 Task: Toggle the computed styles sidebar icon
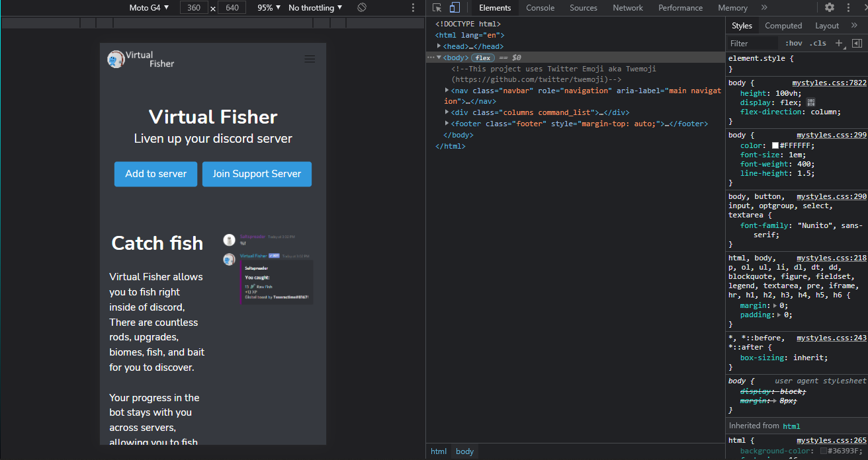point(857,43)
